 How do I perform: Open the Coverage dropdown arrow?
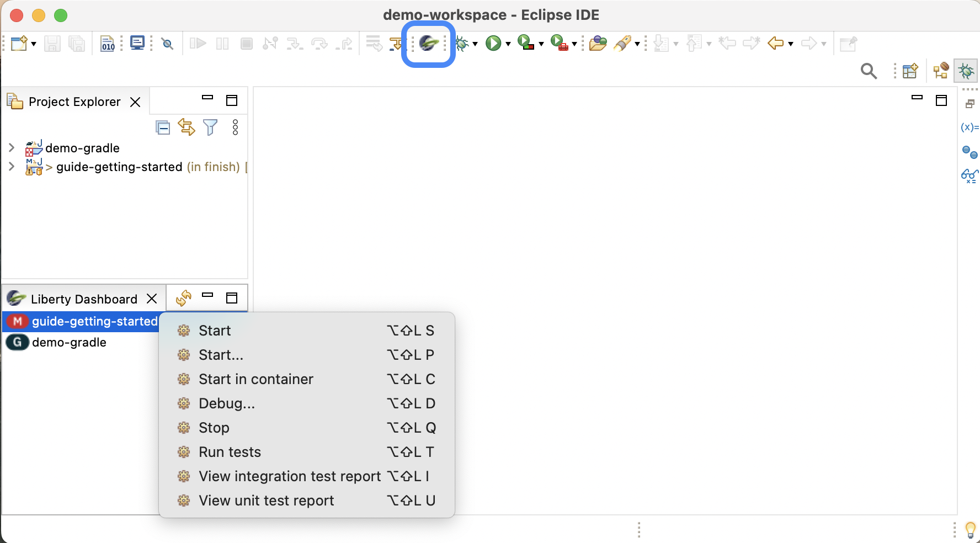(541, 44)
